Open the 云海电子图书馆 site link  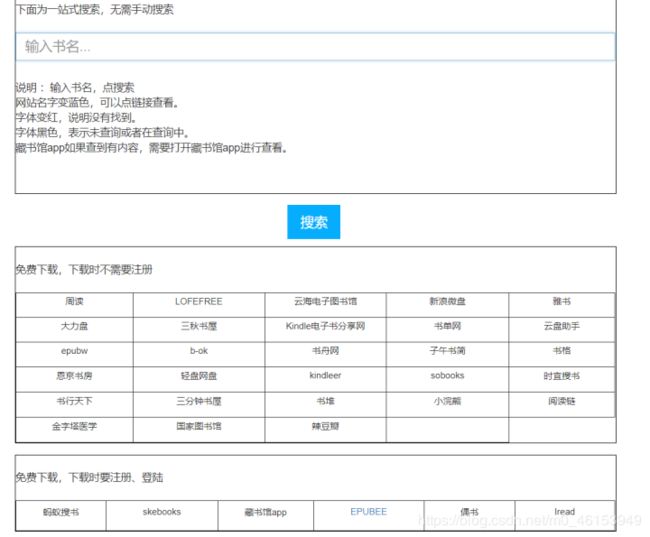[x=325, y=301]
